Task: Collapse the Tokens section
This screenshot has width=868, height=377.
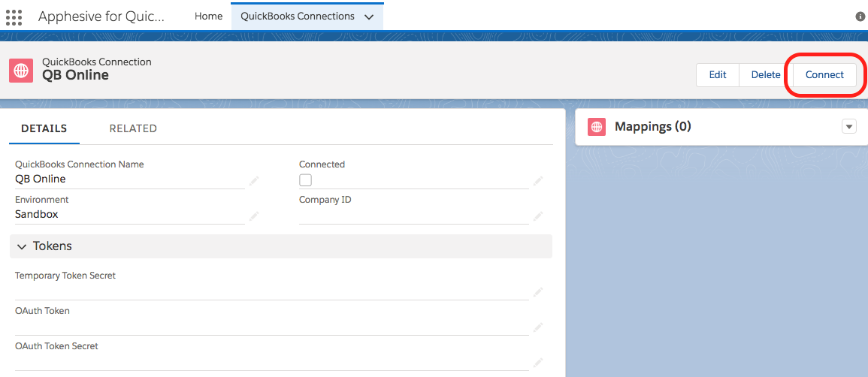Action: 22,246
